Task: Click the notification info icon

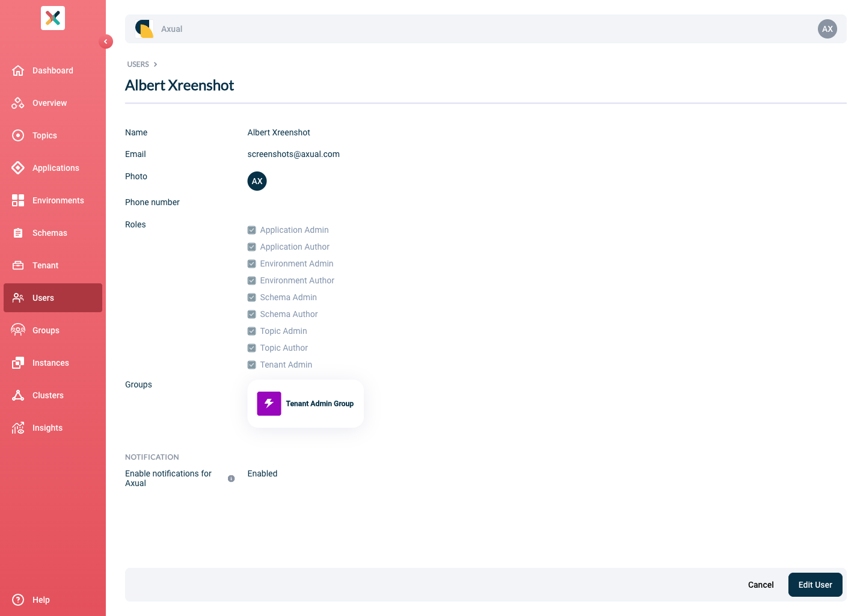Action: point(231,479)
